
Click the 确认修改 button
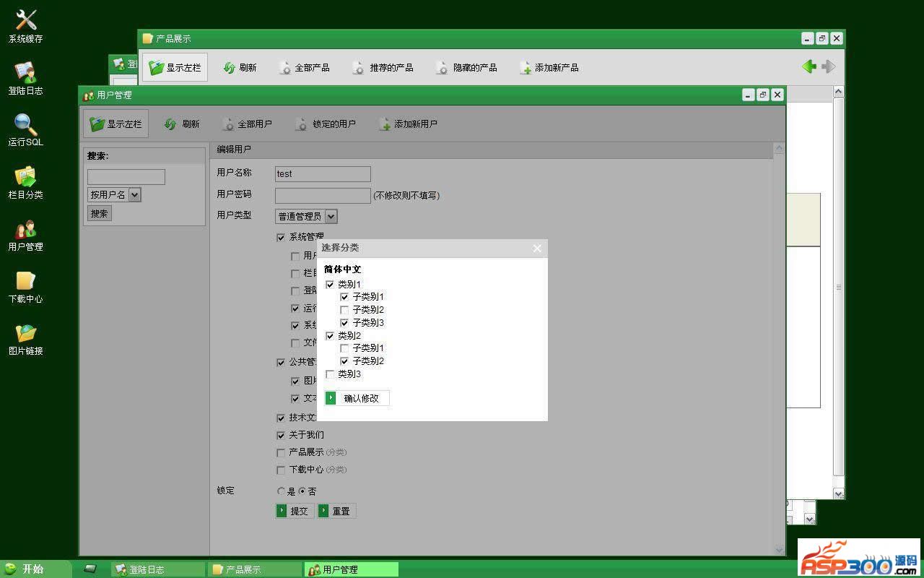click(357, 398)
